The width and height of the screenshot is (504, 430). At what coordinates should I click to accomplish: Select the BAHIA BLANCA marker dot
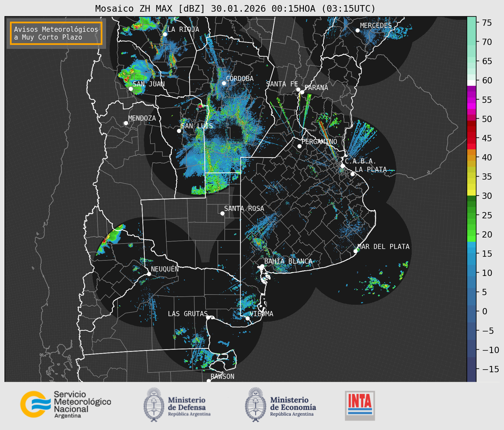coord(262,266)
